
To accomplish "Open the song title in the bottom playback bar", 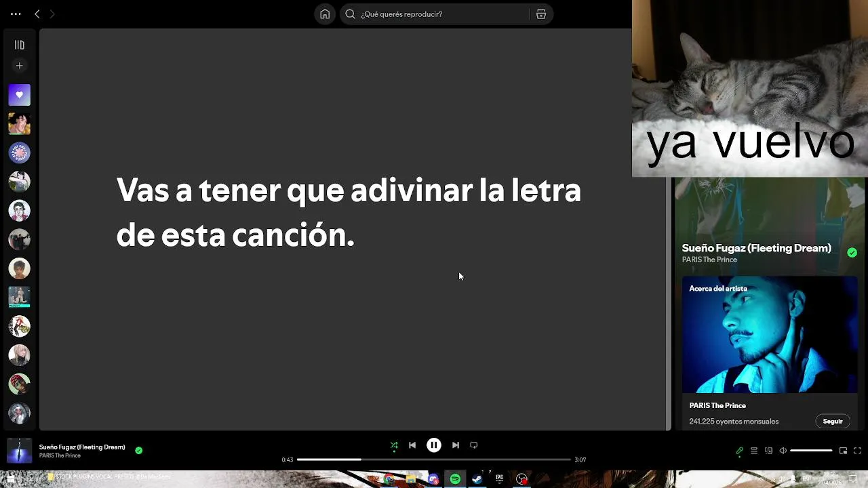I will (82, 447).
